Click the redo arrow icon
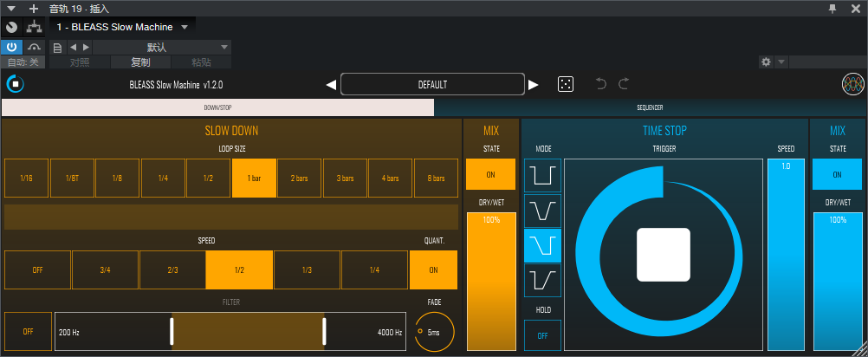868x357 pixels. tap(624, 84)
